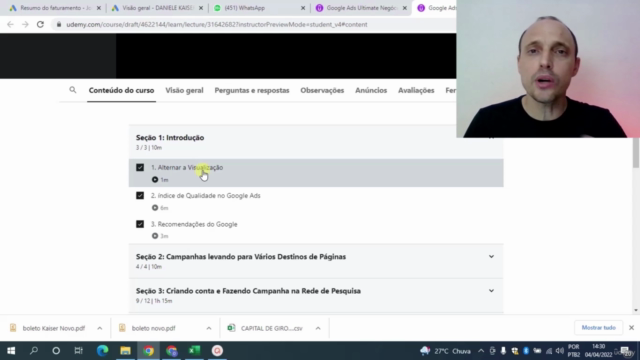Open volume control in system tray

pos(560,351)
